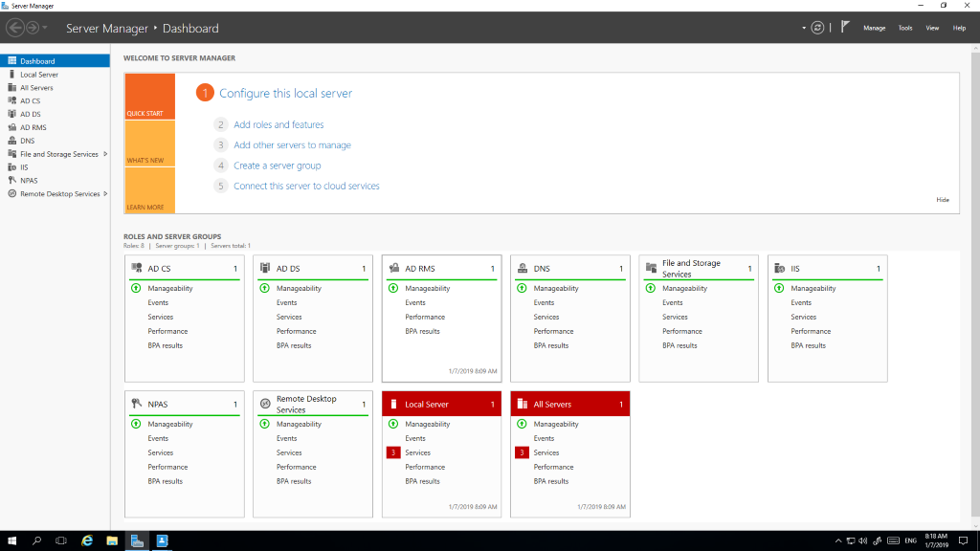Open the navigation history dropdown arrow
The width and height of the screenshot is (980, 551).
click(x=45, y=28)
